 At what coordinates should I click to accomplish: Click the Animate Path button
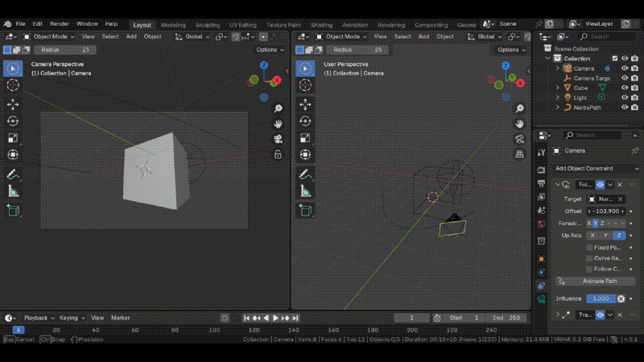[599, 282]
